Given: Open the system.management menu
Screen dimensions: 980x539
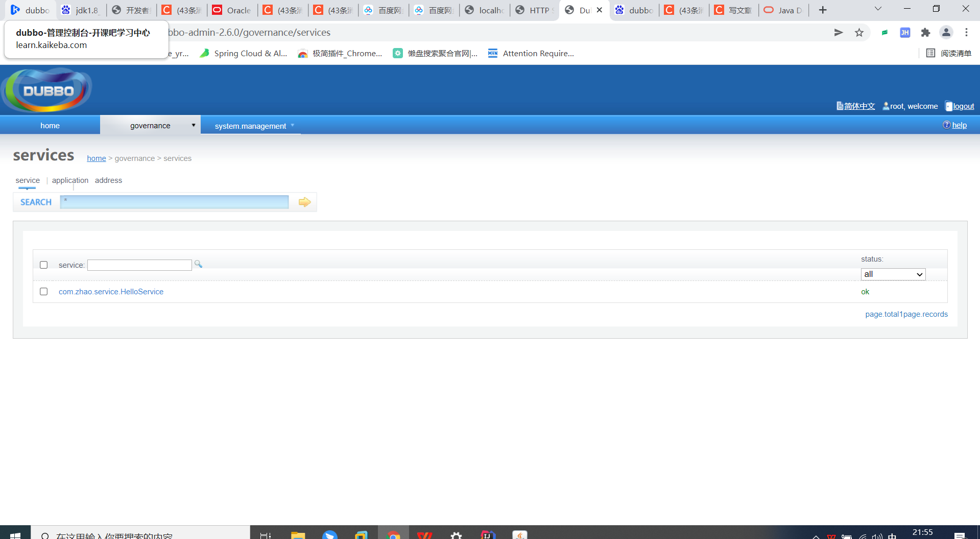Looking at the screenshot, I should coord(250,126).
